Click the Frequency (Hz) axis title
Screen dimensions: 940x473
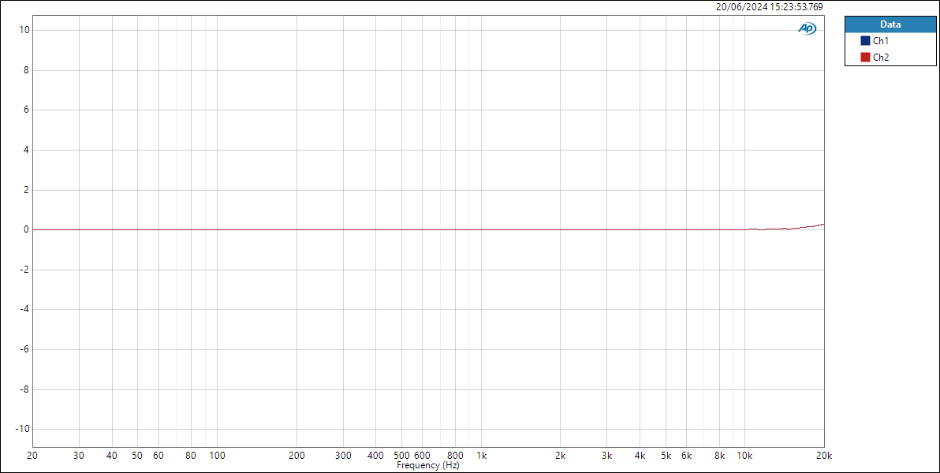pos(428,466)
